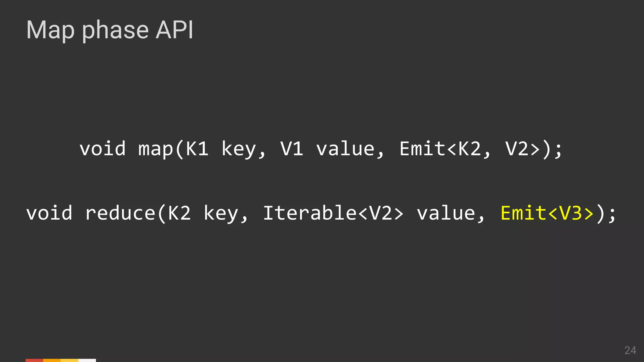Click the word "value" in the reduce line
The height and width of the screenshot is (362, 644).
tap(446, 213)
